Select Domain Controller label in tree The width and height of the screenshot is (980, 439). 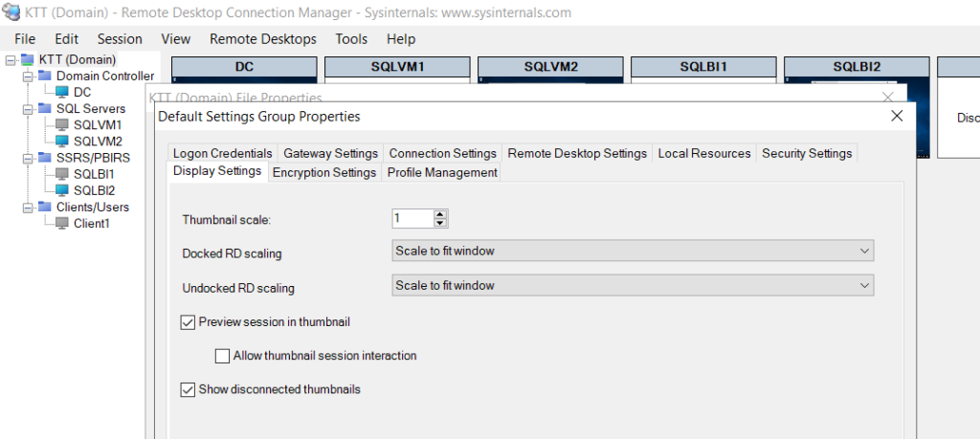point(105,77)
